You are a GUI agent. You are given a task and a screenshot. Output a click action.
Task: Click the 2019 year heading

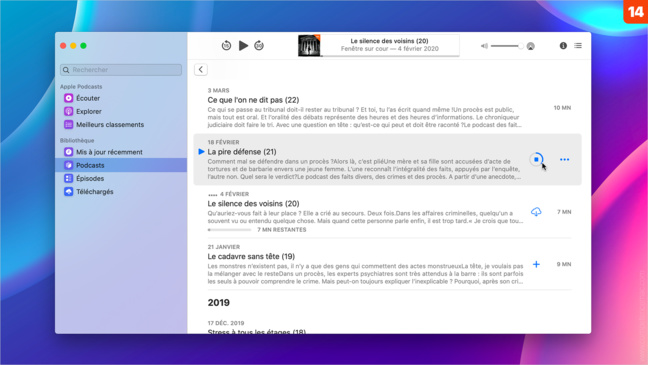(x=219, y=303)
